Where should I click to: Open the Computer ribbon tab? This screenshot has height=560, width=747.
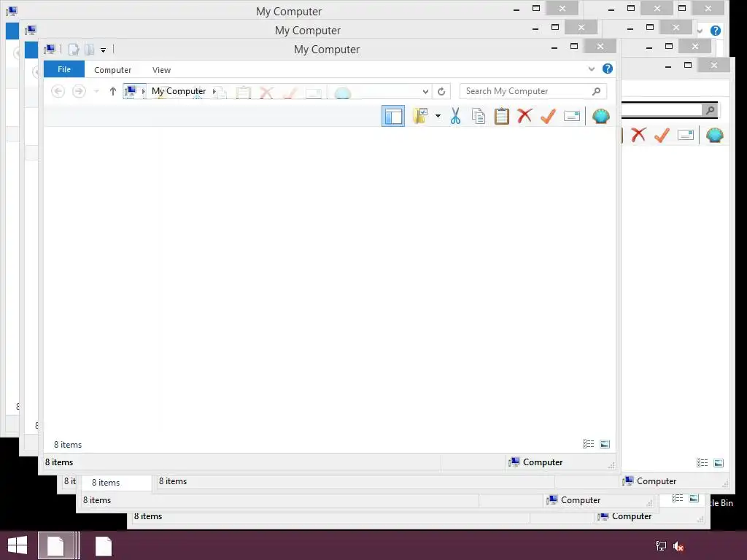pos(112,70)
